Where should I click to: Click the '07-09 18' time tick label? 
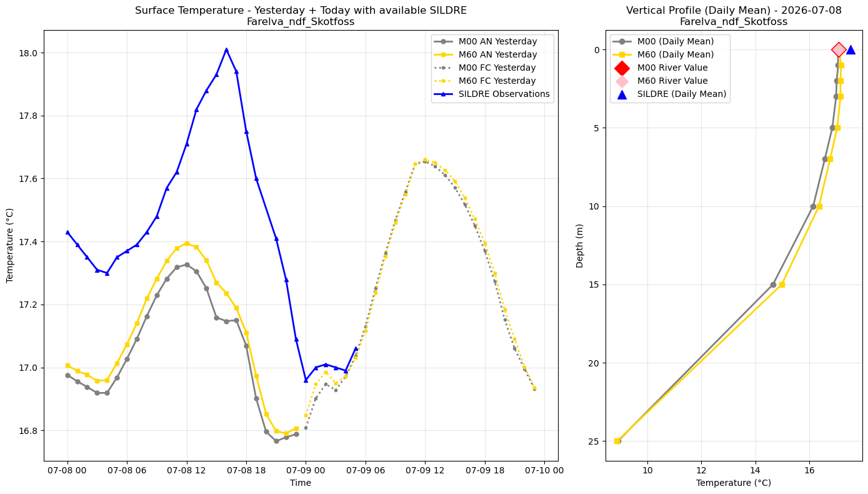click(x=484, y=470)
